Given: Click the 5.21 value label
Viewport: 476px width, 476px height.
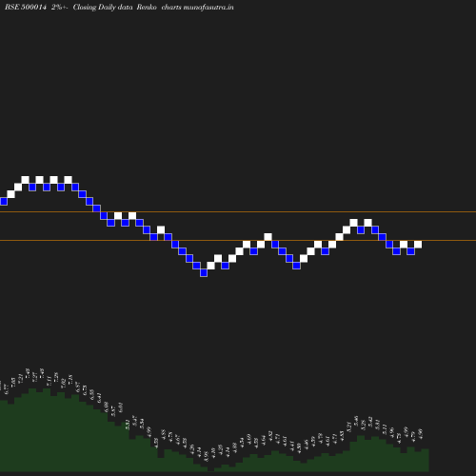Looking at the screenshot, I should (x=349, y=427).
